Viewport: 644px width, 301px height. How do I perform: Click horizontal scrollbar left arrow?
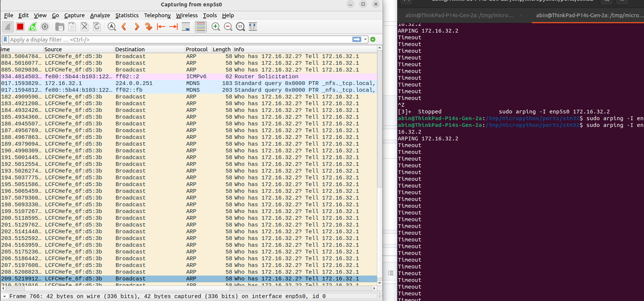coord(3,288)
